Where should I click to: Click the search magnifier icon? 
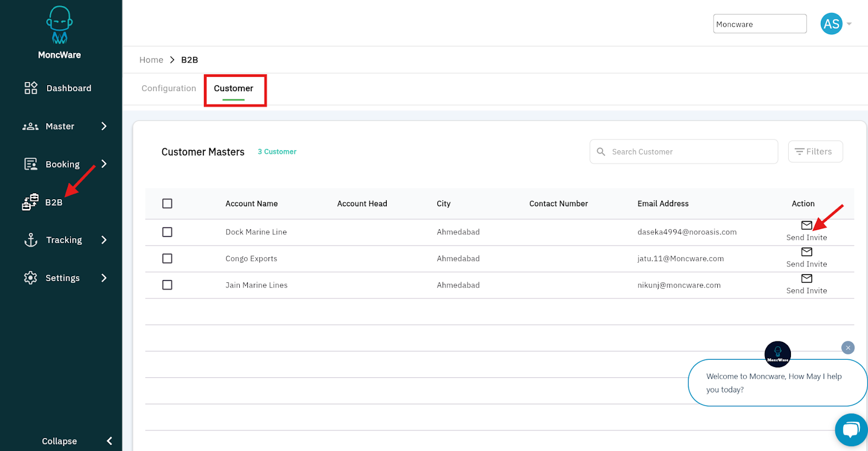tap(601, 152)
